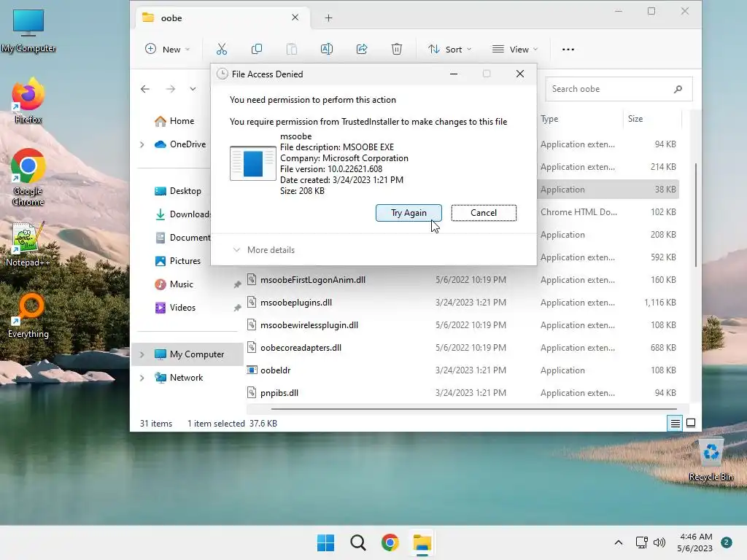Open Chrome from the taskbar
Image resolution: width=747 pixels, height=560 pixels.
click(390, 542)
